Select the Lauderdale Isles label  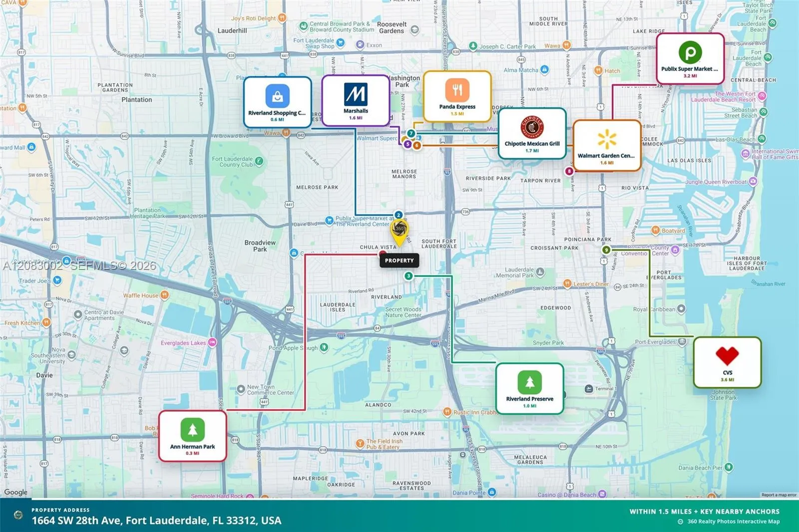click(338, 307)
